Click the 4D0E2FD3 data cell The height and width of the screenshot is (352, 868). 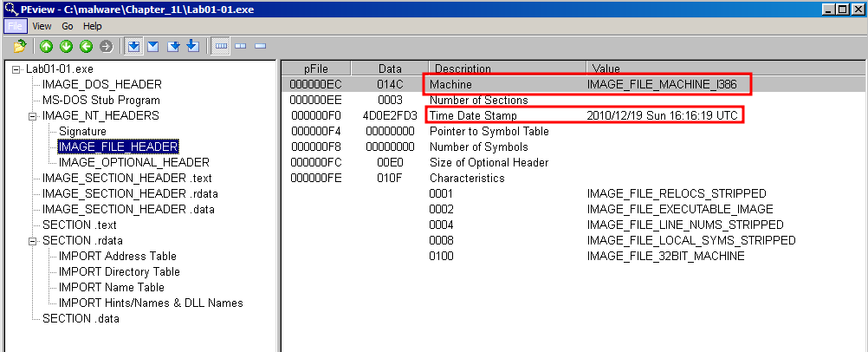(390, 116)
